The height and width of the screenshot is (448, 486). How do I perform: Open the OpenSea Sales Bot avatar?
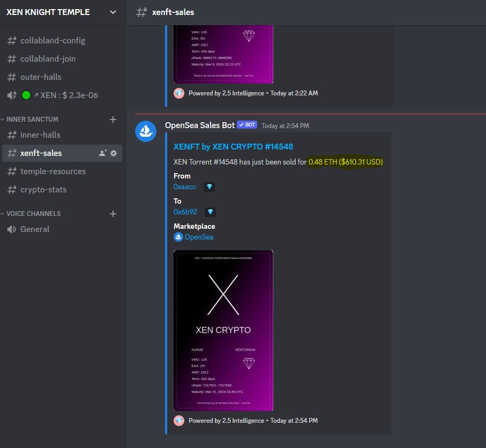coord(145,131)
